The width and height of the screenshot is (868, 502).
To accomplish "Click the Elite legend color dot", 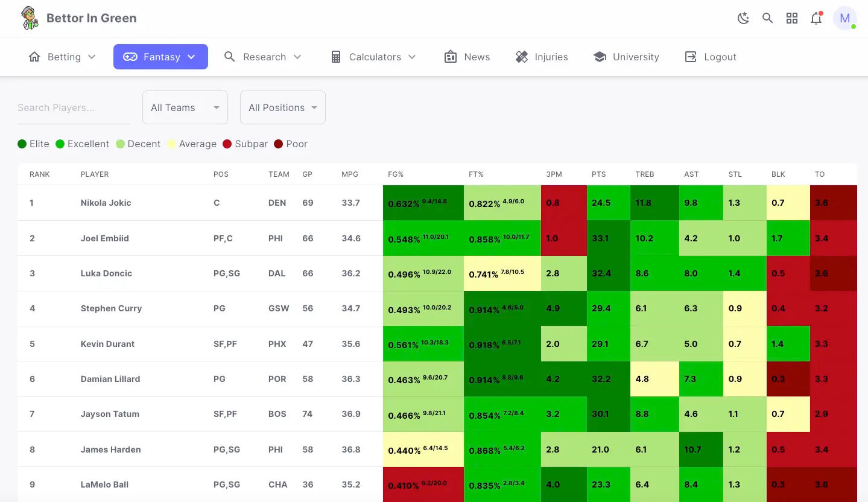I will point(22,144).
